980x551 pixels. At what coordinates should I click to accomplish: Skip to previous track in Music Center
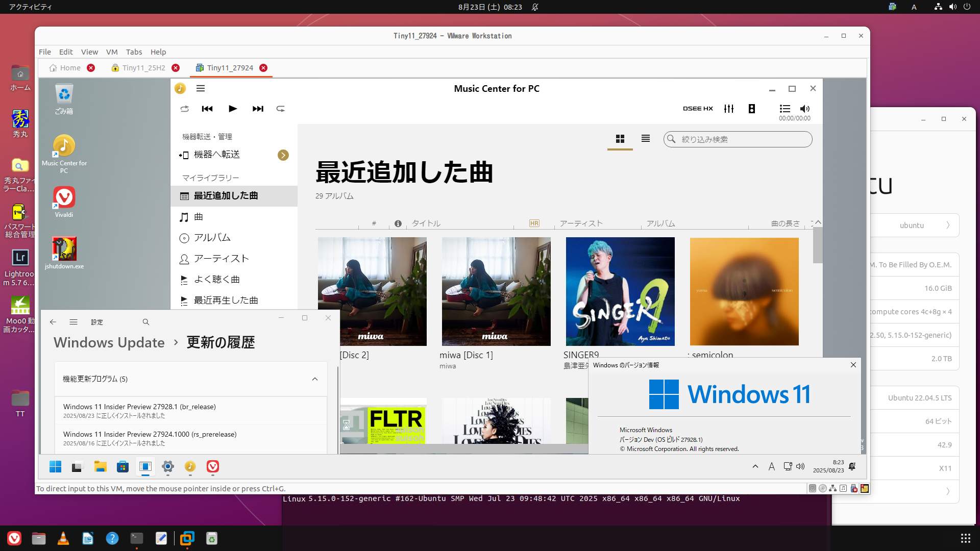pyautogui.click(x=207, y=109)
